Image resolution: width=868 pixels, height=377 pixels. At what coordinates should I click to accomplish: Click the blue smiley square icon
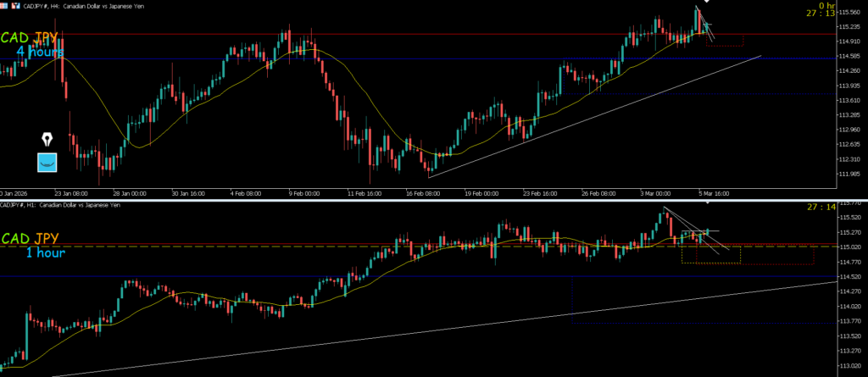pos(48,162)
